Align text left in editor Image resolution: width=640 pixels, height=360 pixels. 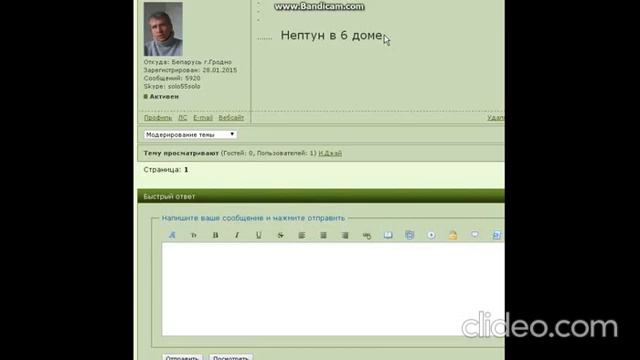(x=302, y=235)
